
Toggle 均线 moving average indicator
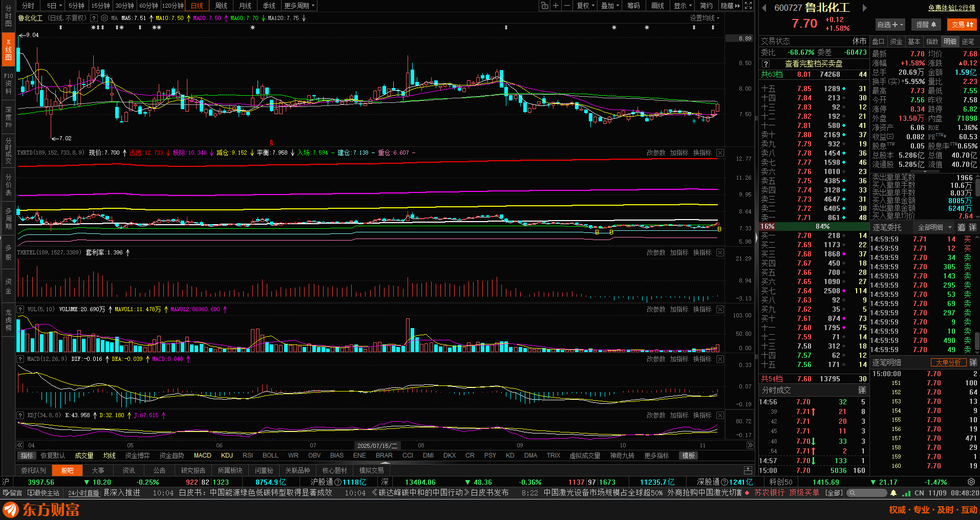[x=110, y=456]
